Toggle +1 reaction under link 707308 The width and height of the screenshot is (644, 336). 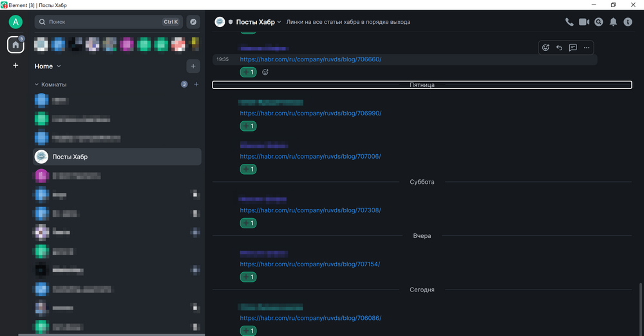[x=248, y=223]
